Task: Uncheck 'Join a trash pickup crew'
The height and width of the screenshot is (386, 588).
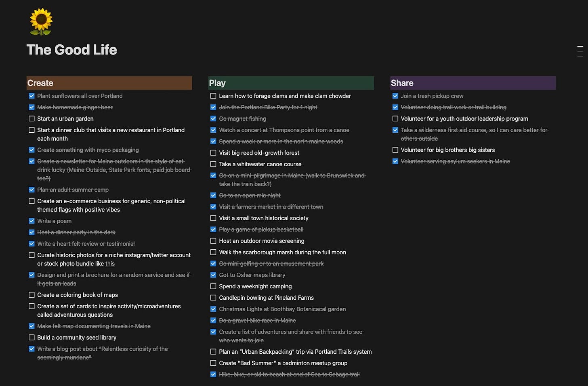Action: click(395, 96)
